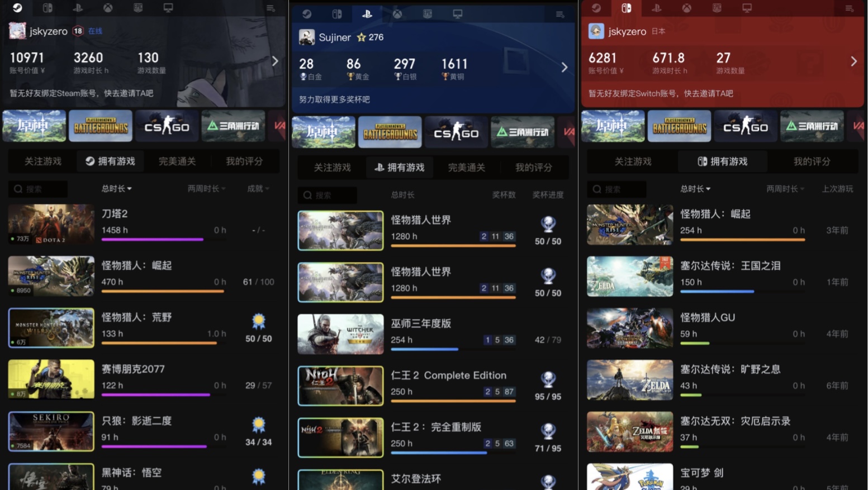Open the Epic Games platform icon in Sujiner's panel
Image resolution: width=868 pixels, height=490 pixels.
[x=427, y=14]
